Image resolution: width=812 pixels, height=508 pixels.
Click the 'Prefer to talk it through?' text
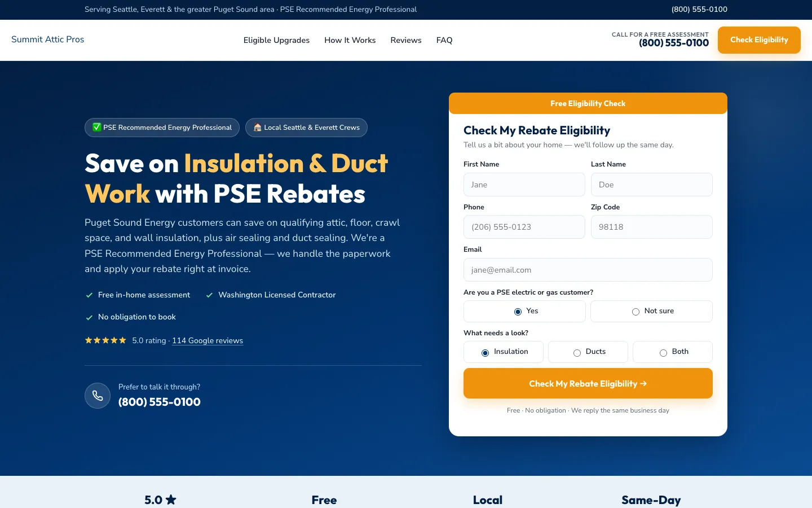(x=159, y=387)
